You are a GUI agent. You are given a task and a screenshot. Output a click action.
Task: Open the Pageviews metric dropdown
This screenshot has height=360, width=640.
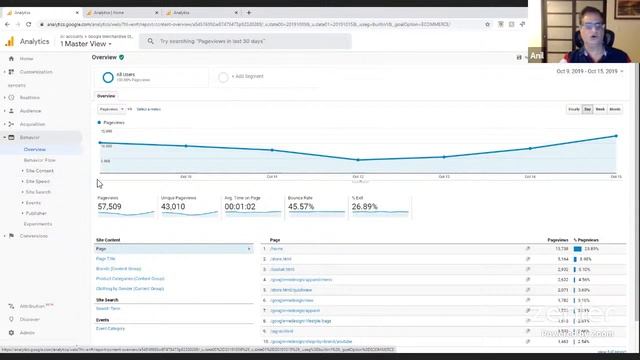[111, 109]
